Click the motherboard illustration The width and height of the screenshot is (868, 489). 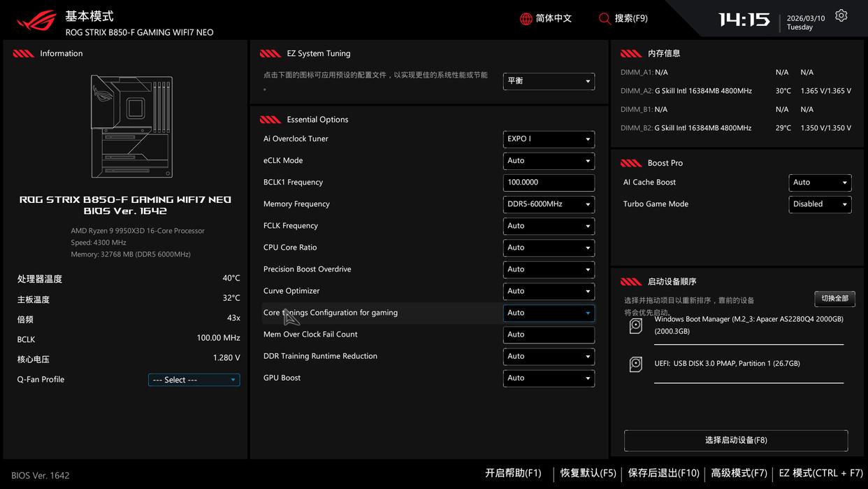click(131, 127)
